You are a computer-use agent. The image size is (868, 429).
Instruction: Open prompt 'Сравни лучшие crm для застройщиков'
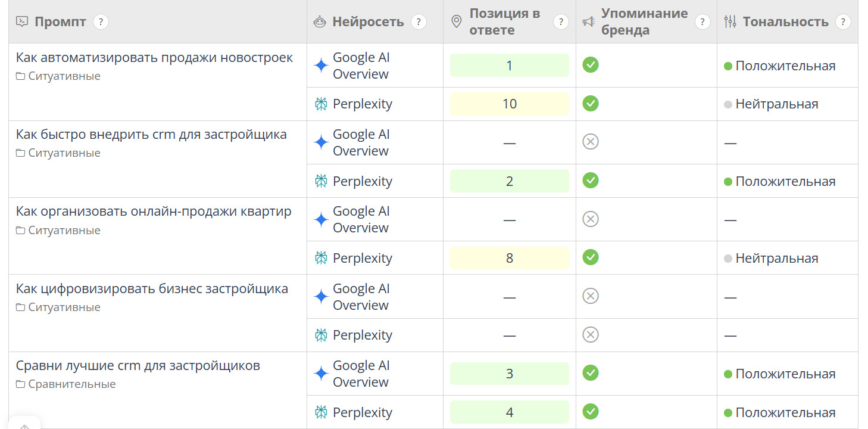[x=138, y=366]
